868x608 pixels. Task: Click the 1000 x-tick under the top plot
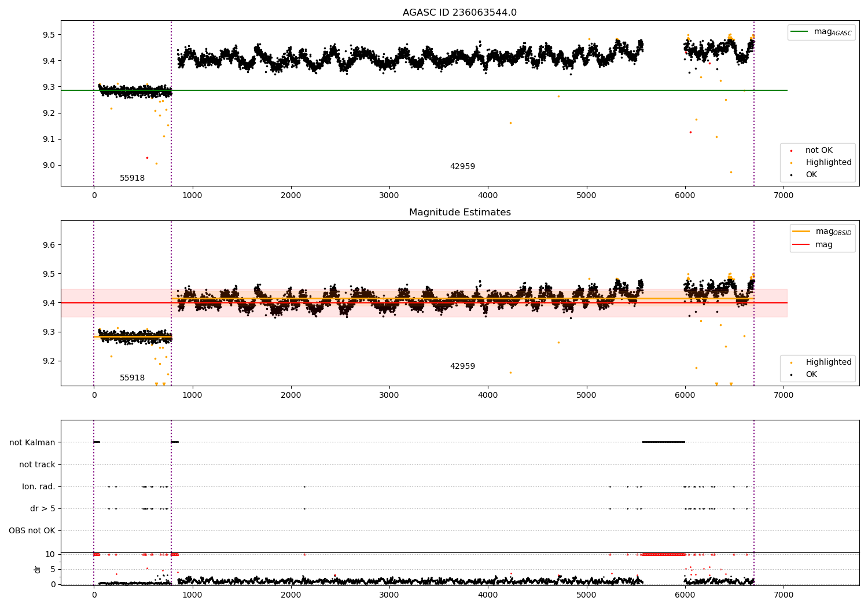(192, 195)
